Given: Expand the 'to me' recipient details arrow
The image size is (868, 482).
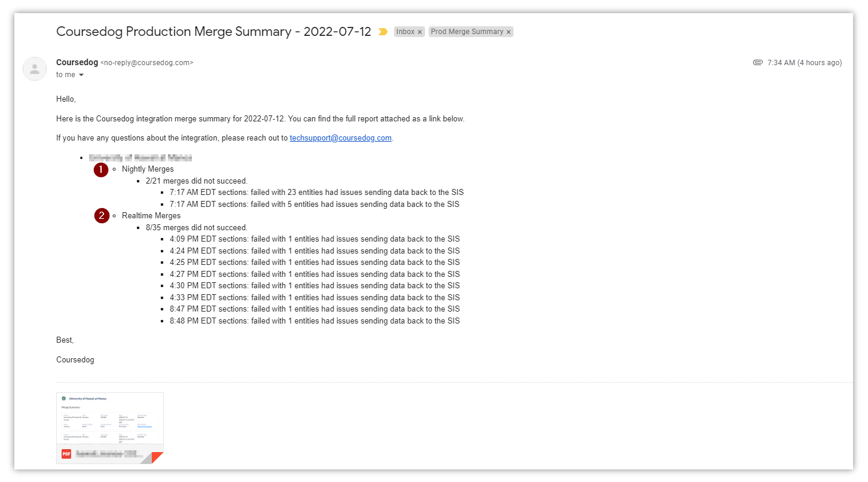Looking at the screenshot, I should pos(81,75).
